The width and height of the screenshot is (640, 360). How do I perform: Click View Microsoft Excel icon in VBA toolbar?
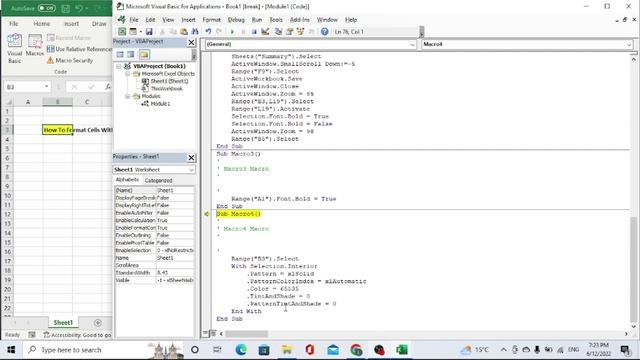coord(122,31)
